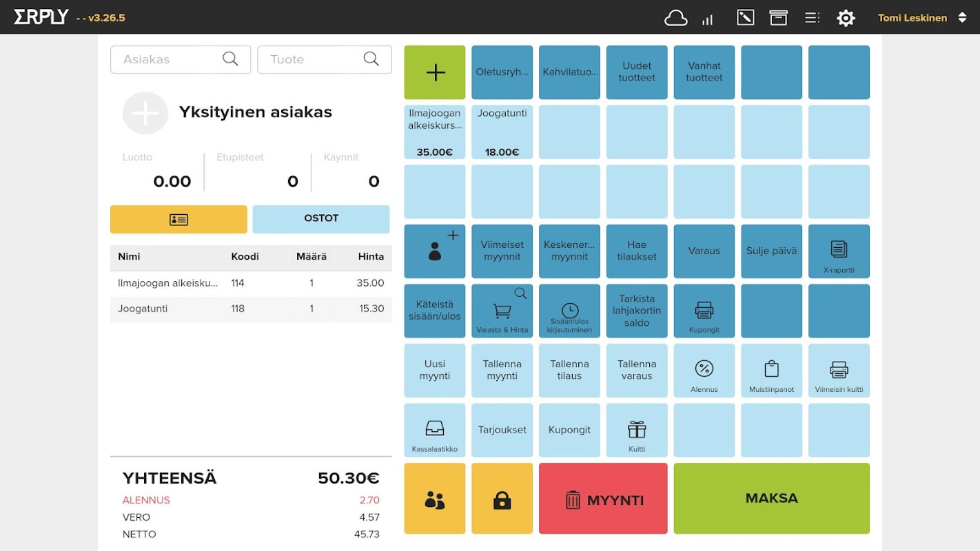Open the Kahvilatuotteet product group tile
The image size is (980, 551).
(570, 72)
